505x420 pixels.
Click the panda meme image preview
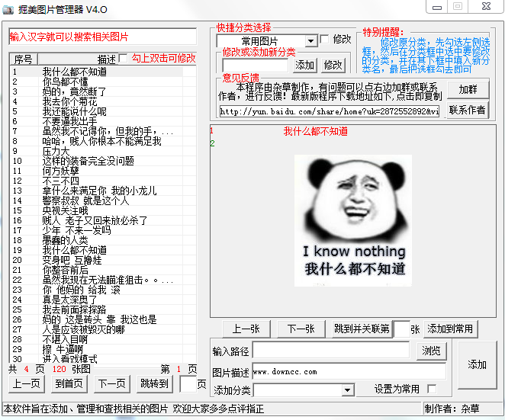[x=353, y=220]
